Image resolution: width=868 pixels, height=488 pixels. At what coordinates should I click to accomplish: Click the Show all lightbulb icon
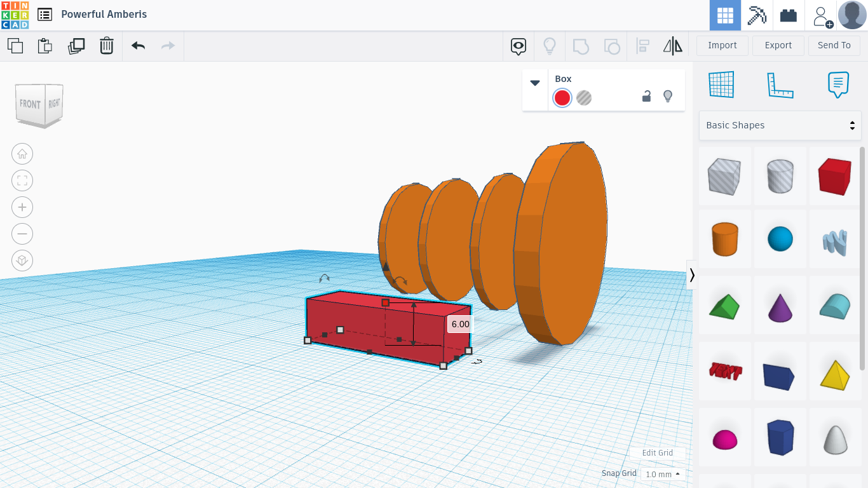pyautogui.click(x=550, y=46)
